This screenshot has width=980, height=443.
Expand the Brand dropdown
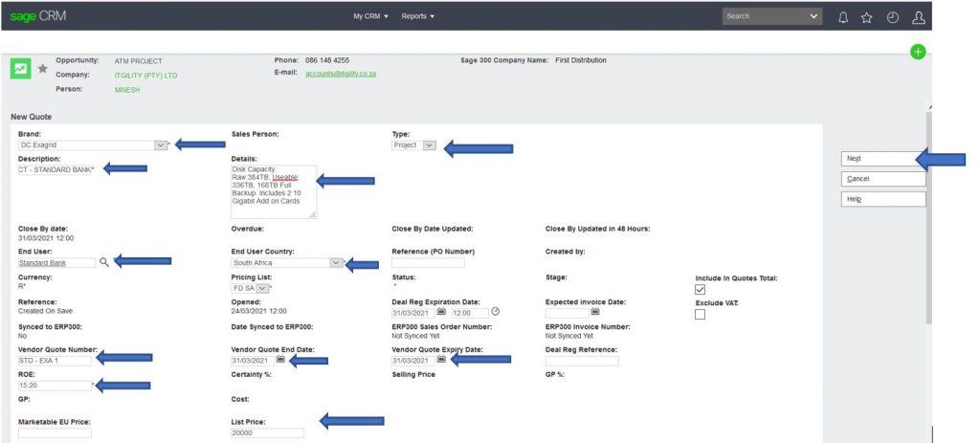point(160,145)
